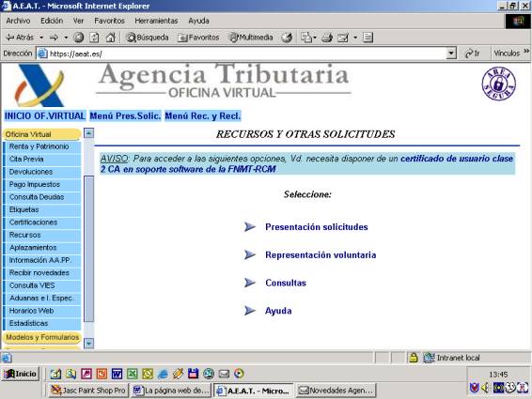Go to the Home page icon

click(x=111, y=38)
